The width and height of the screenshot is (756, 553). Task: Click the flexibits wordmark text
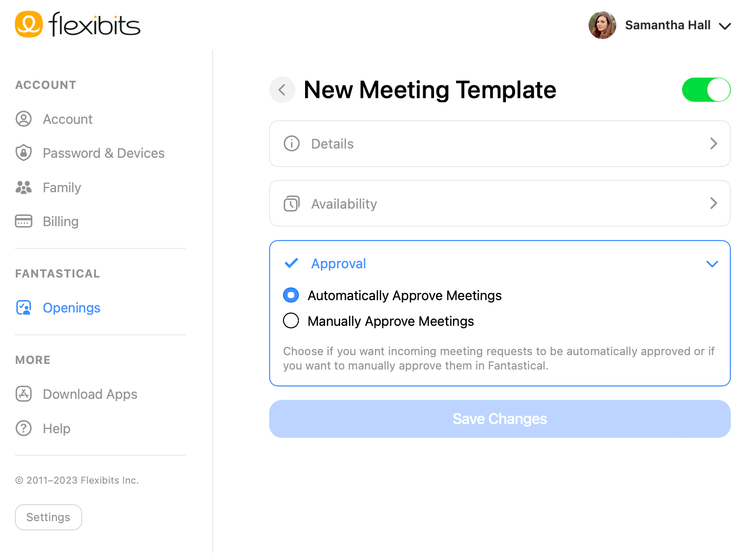pos(94,24)
